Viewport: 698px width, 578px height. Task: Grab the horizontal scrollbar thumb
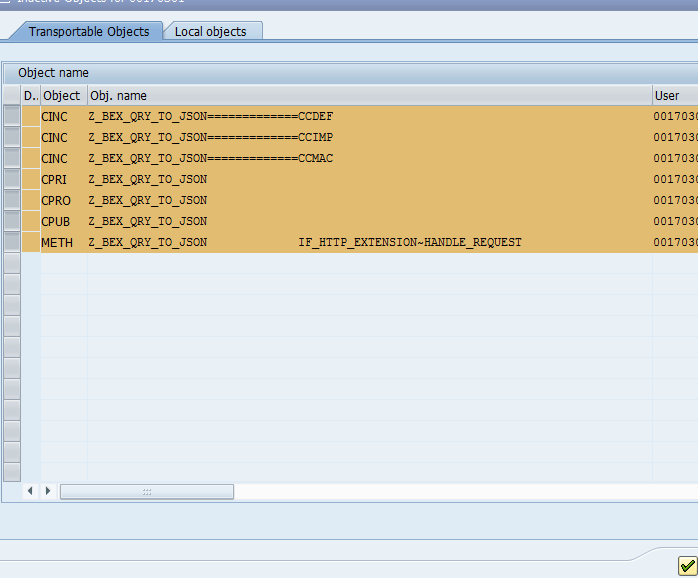click(x=147, y=492)
